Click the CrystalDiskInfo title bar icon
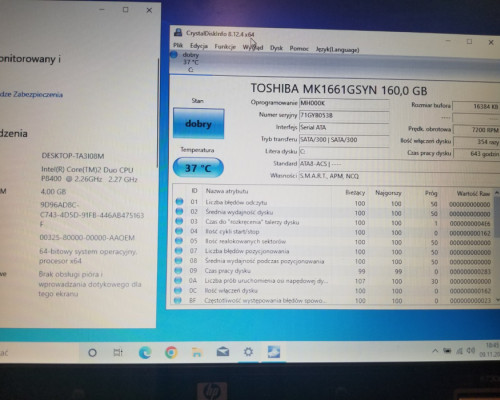 pyautogui.click(x=178, y=32)
